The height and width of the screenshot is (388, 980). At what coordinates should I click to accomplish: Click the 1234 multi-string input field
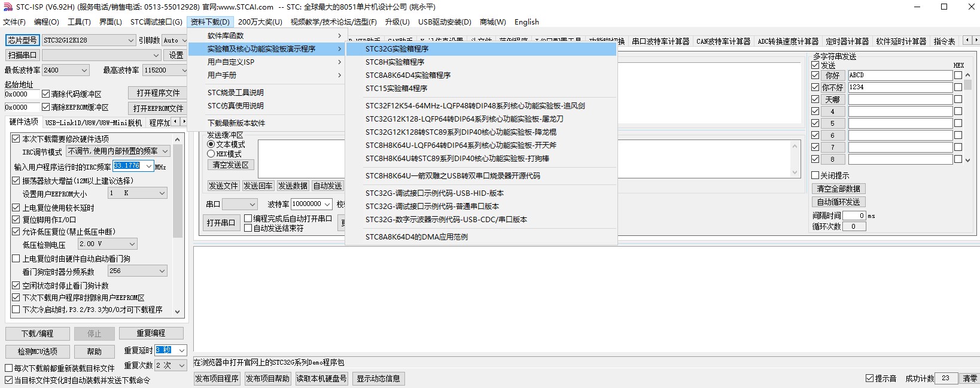[x=900, y=87]
